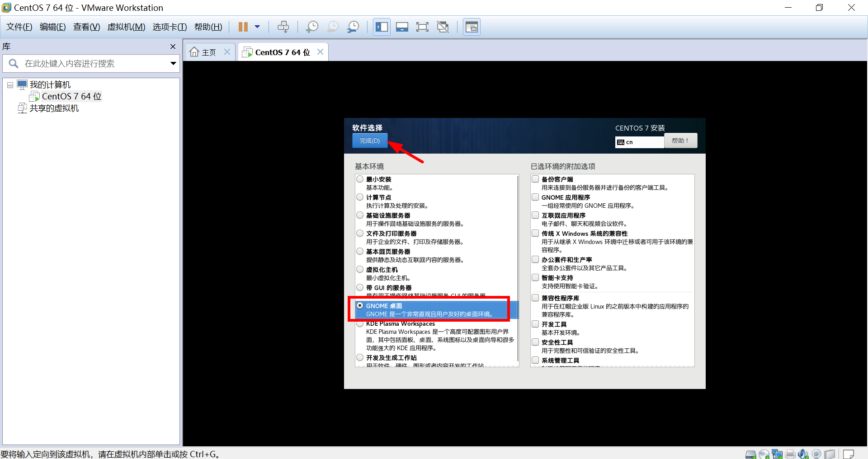Check the 兼容性程序库 checkbox
The image size is (868, 459).
point(535,298)
